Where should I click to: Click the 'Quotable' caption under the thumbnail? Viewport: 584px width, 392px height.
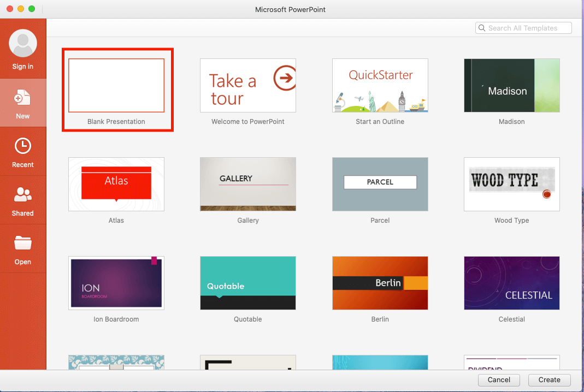247,319
